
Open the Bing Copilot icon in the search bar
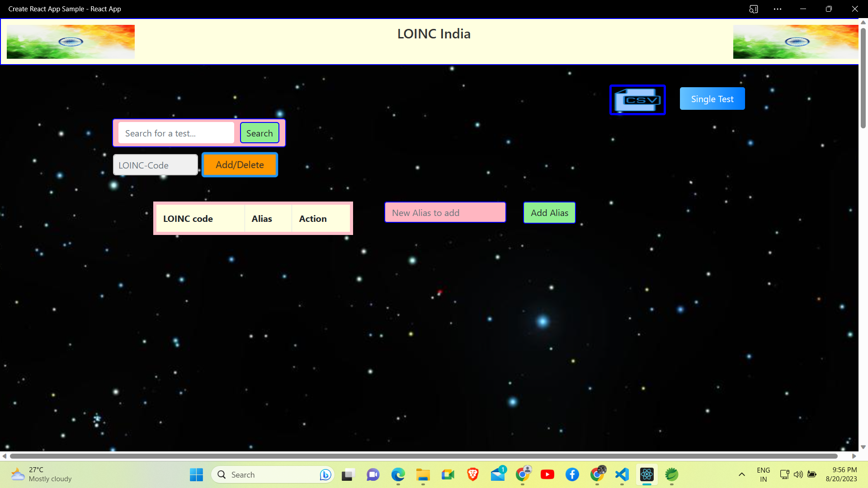[325, 474]
